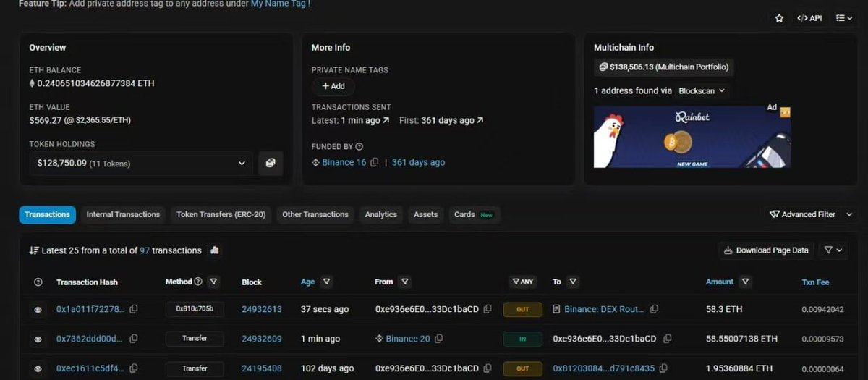Open block 24932613
Screen dimensions: 868x380
262,309
